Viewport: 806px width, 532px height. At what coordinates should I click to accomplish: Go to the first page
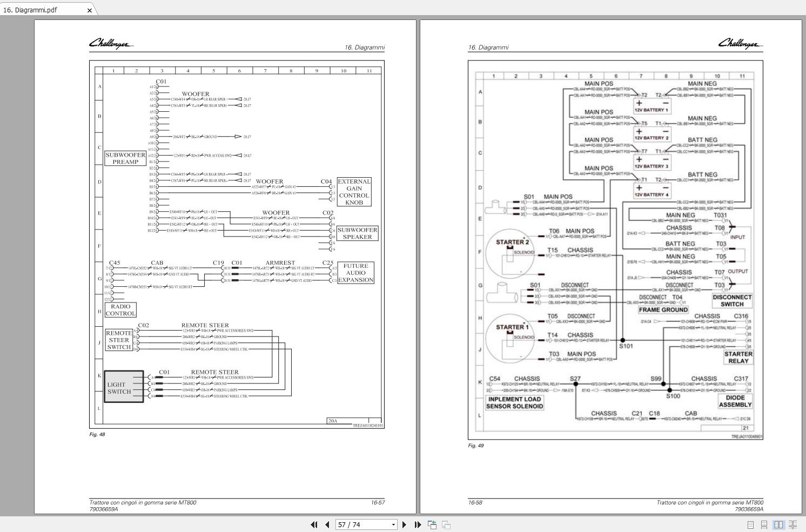pos(314,524)
